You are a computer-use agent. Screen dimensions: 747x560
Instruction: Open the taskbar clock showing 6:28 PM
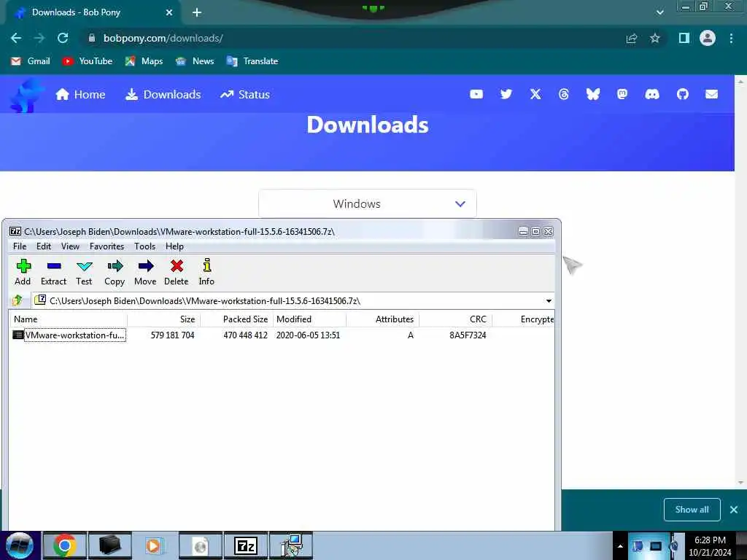pyautogui.click(x=710, y=546)
